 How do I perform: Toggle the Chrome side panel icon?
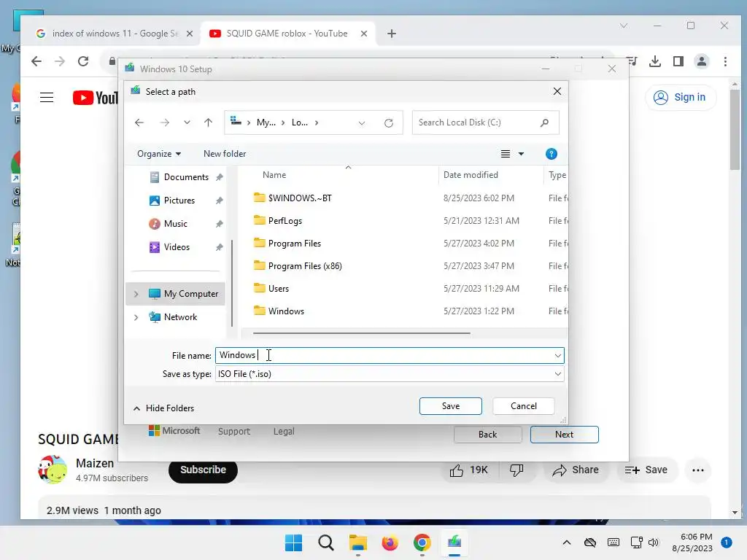pyautogui.click(x=678, y=61)
